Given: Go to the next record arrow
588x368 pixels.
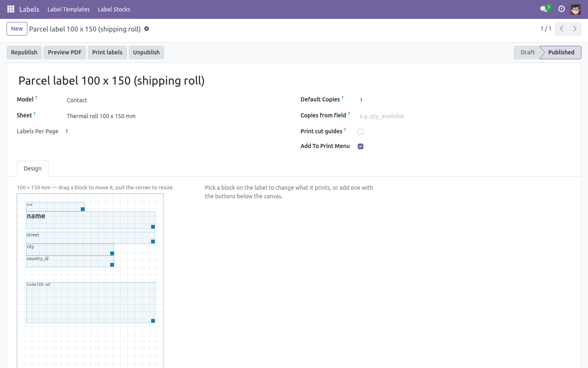Looking at the screenshot, I should (575, 29).
